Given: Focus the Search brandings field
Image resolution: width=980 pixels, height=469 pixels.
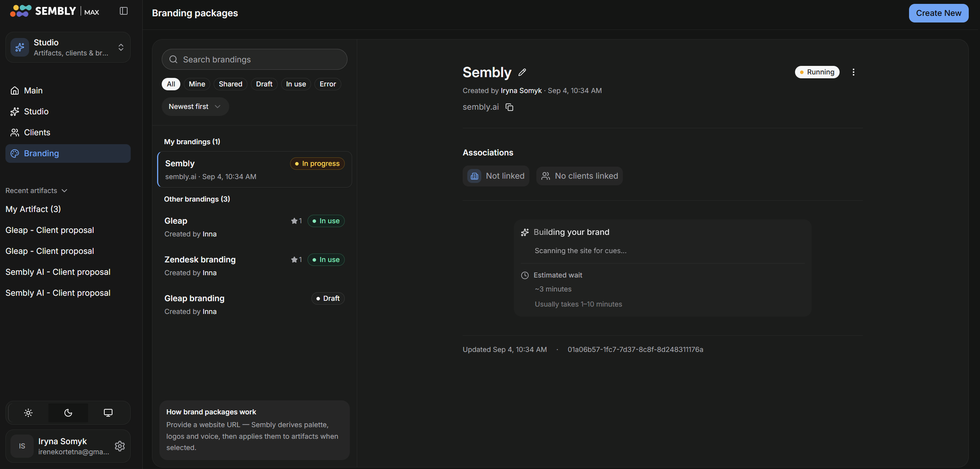Looking at the screenshot, I should (x=254, y=59).
